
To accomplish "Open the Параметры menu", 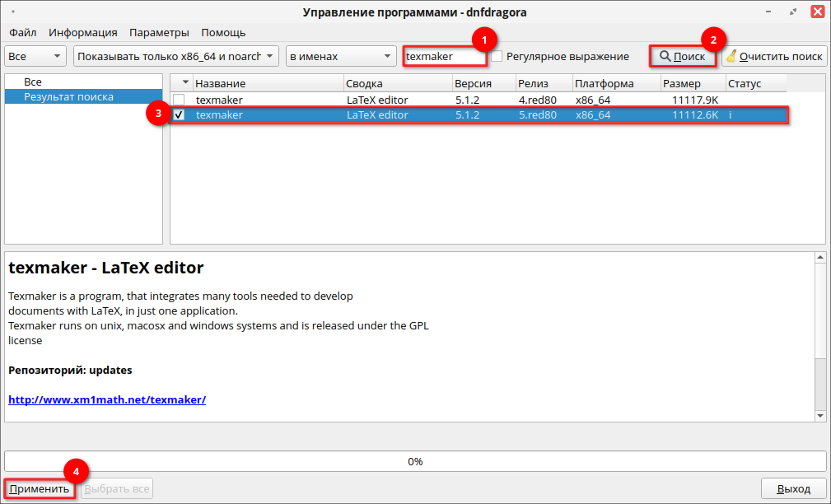I will point(159,32).
